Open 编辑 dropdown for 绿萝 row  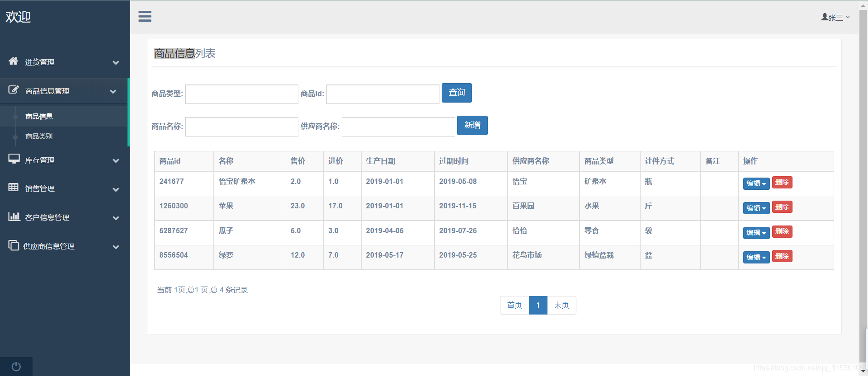756,257
